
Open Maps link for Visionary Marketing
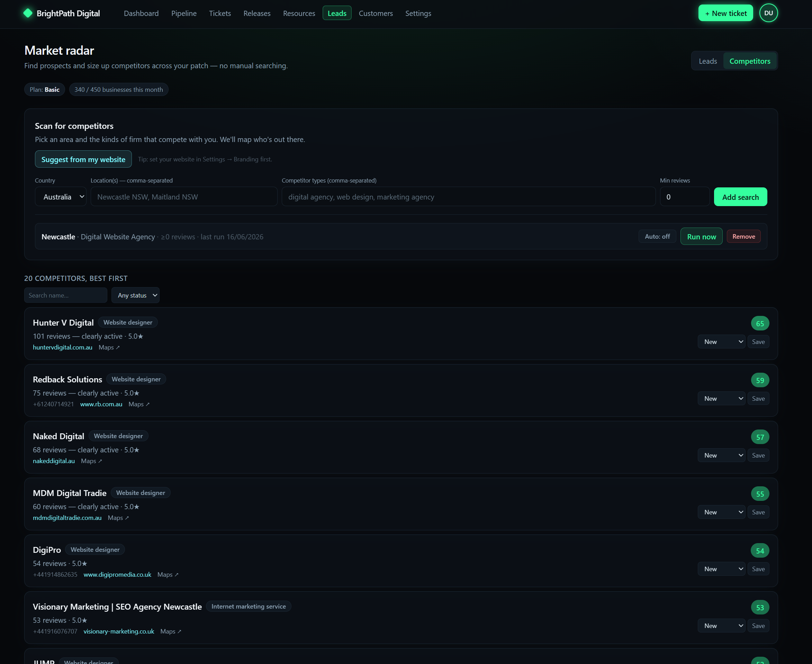tap(171, 631)
